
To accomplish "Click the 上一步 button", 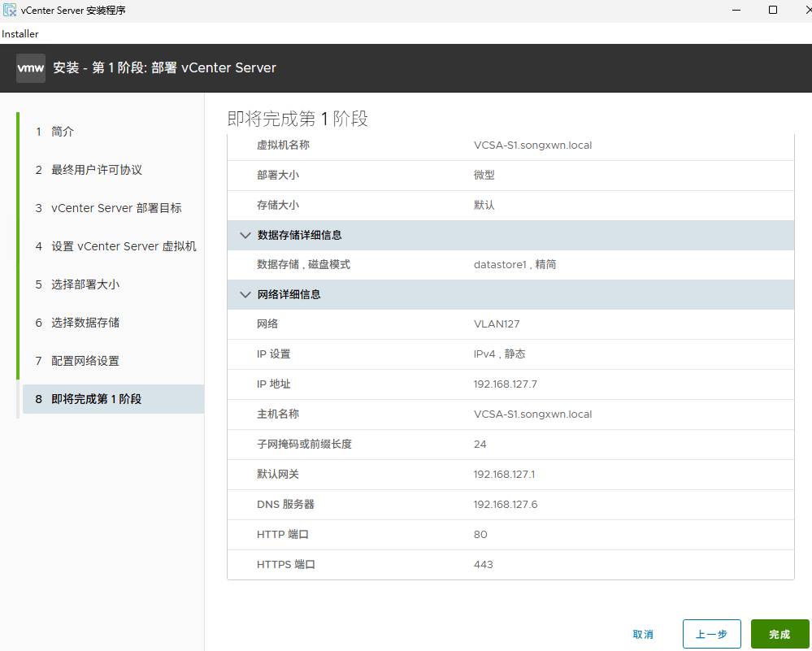I will (711, 634).
